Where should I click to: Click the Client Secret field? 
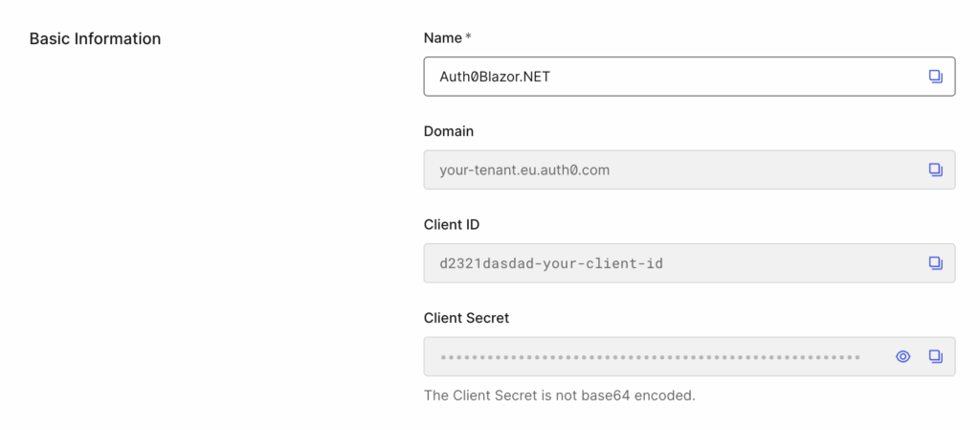(x=689, y=357)
